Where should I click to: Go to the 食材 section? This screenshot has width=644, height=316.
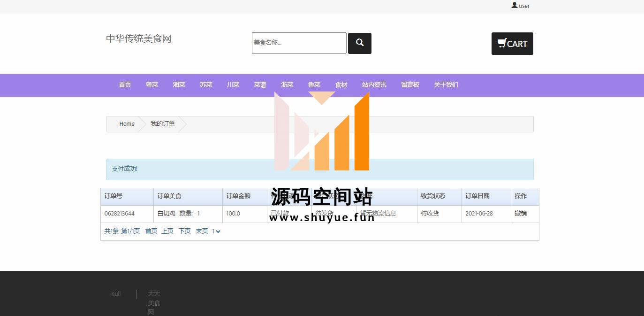click(x=341, y=85)
